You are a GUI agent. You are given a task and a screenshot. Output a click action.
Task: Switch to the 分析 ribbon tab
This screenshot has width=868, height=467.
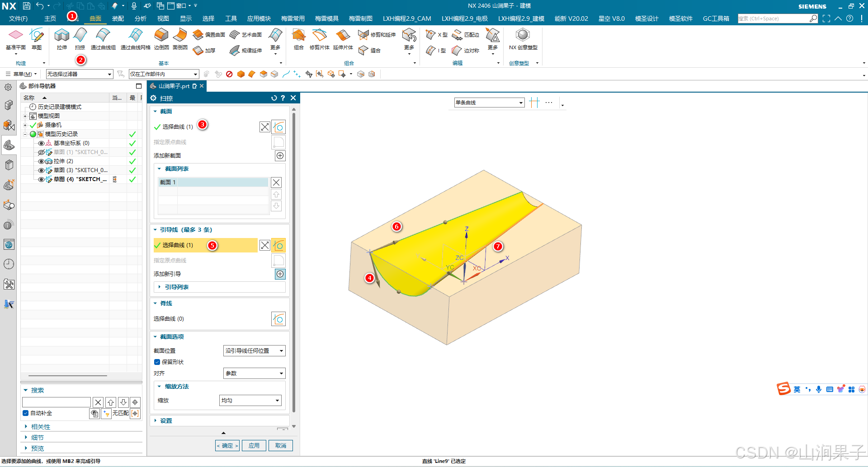141,19
